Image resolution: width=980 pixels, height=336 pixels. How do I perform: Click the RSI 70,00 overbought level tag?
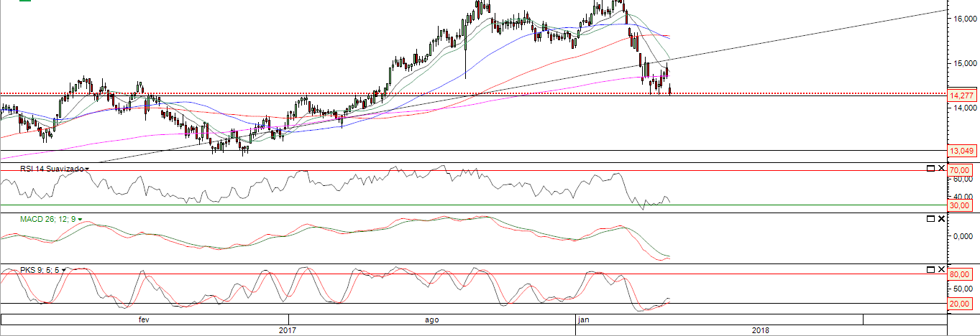[960, 170]
